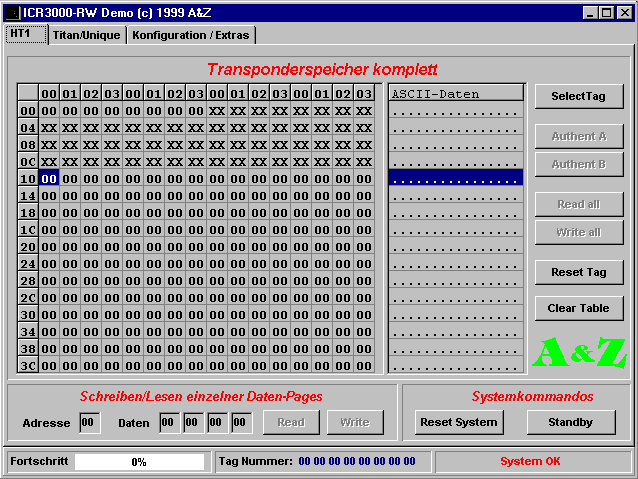Select row header 1C in memory table

point(28,230)
